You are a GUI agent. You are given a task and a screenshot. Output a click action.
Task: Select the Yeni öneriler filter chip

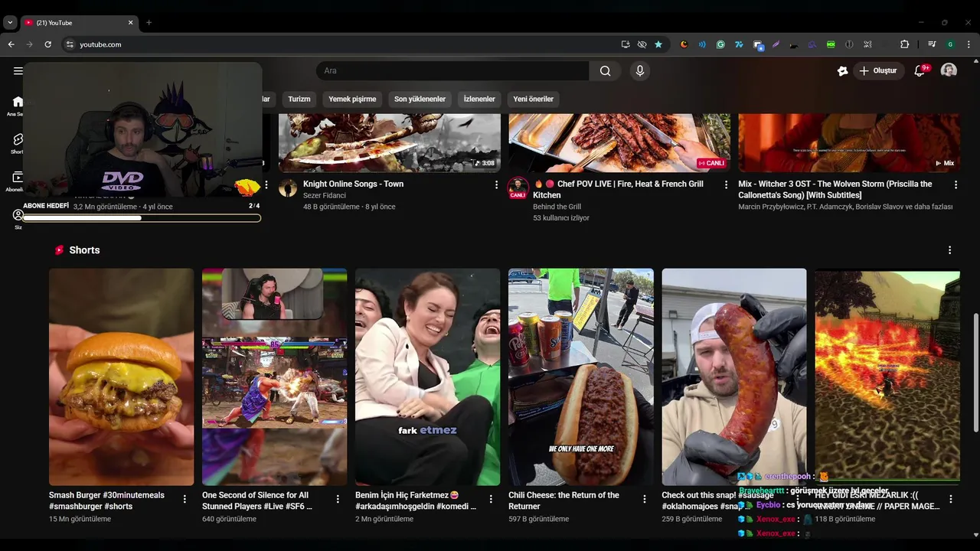[533, 99]
